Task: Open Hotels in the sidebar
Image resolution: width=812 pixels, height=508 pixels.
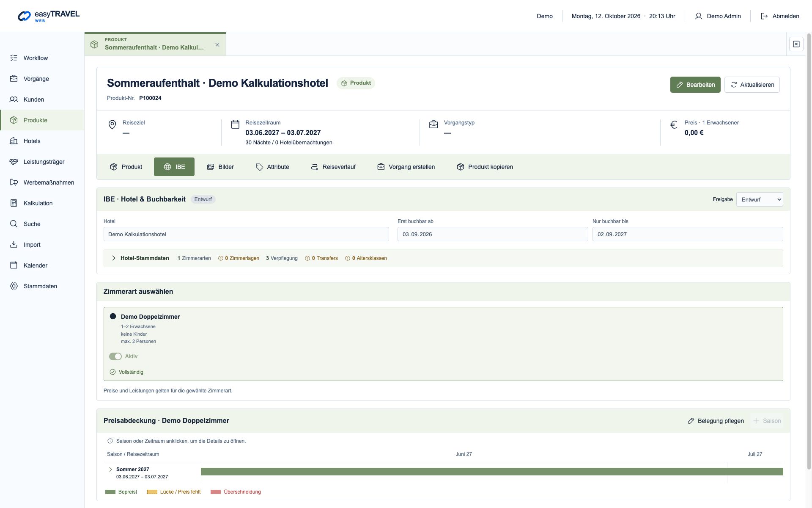Action: [42, 141]
